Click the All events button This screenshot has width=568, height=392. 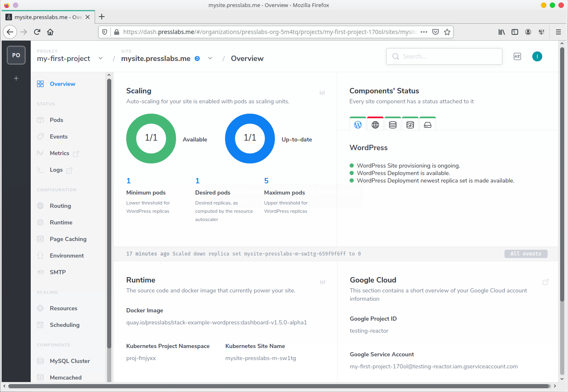(x=526, y=254)
